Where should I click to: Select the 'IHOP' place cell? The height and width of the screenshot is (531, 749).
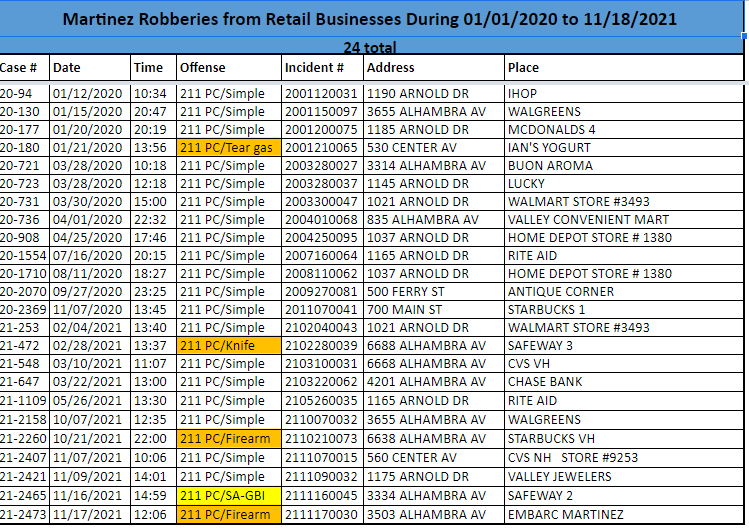624,94
